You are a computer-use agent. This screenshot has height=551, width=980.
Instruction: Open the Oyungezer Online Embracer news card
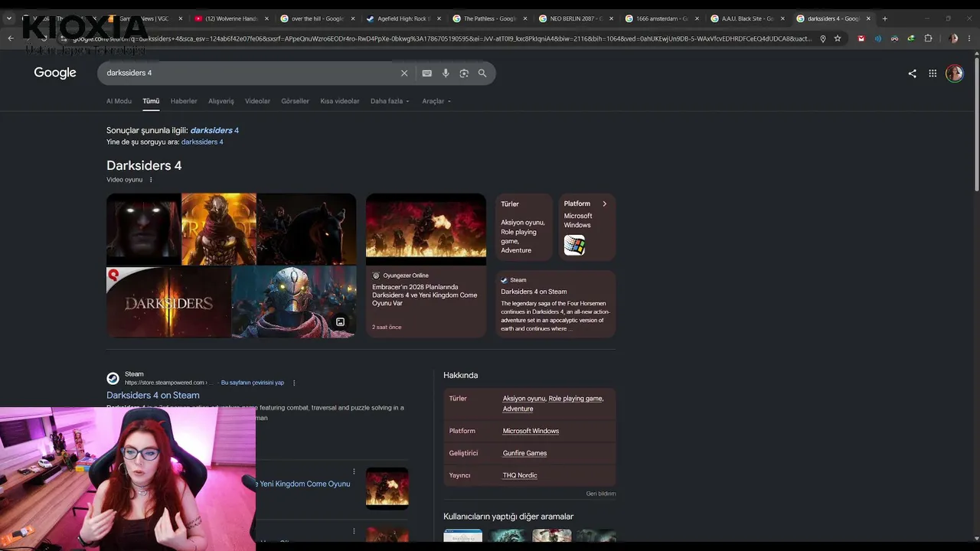(x=426, y=266)
